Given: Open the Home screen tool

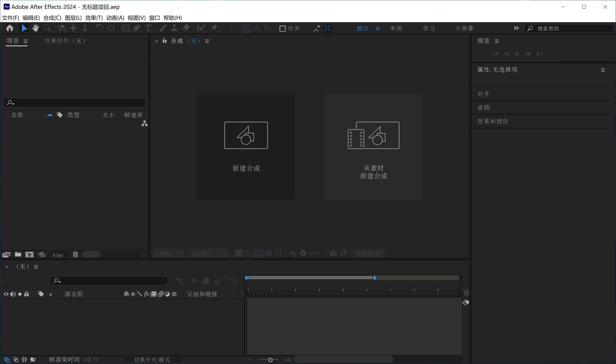Looking at the screenshot, I should coord(10,28).
